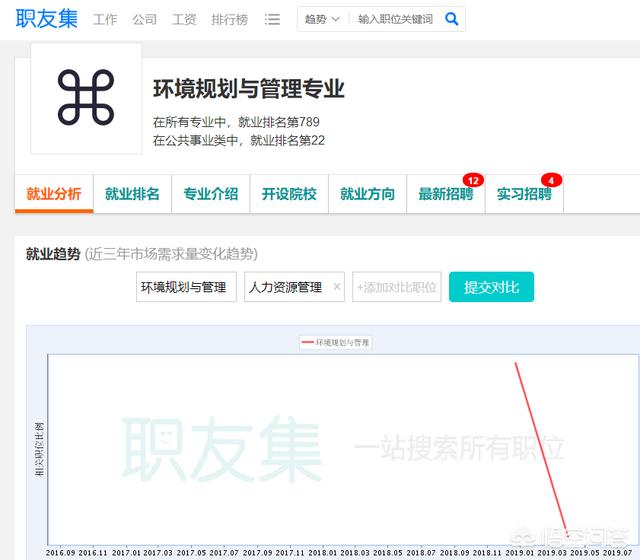Viewport: 640px width, 560px height.
Task: Click the 在所有专业中，就业排名第789 text
Action: click(236, 122)
